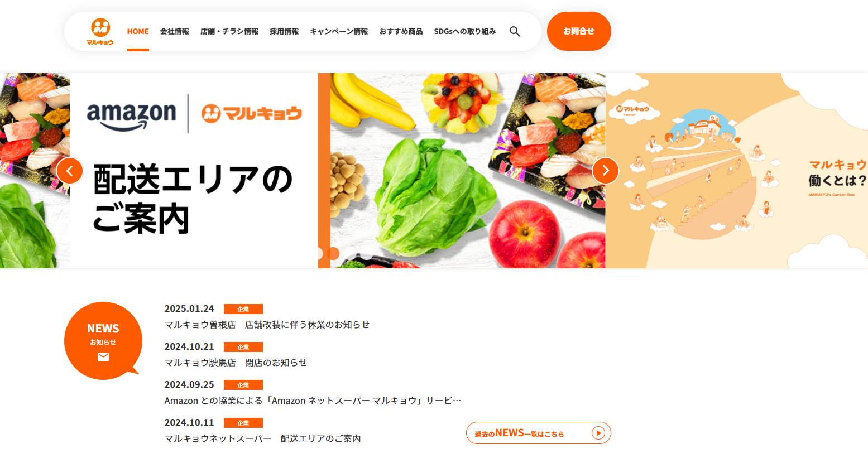868x458 pixels.
Task: Open おすすめ商品 navigation item
Action: [x=401, y=32]
